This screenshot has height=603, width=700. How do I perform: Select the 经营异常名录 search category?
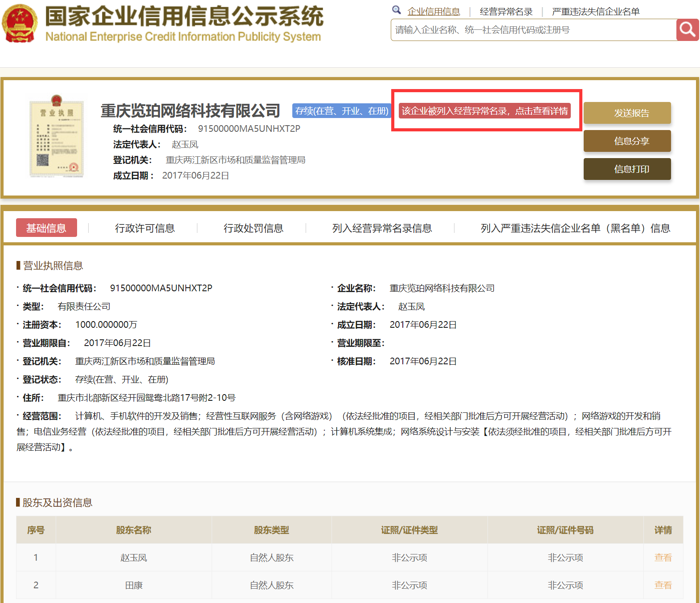(506, 12)
